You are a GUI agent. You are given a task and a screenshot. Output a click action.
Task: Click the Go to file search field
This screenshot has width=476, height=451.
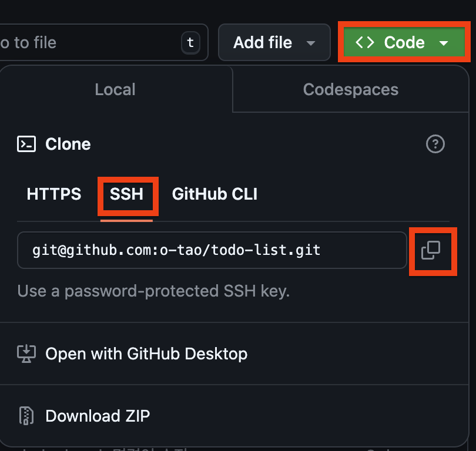tap(103, 42)
